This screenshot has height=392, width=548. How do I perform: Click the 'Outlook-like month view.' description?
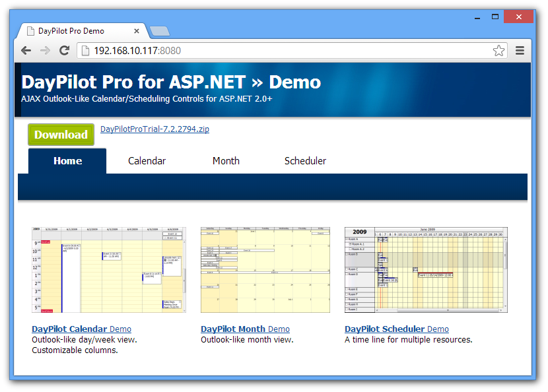point(247,340)
